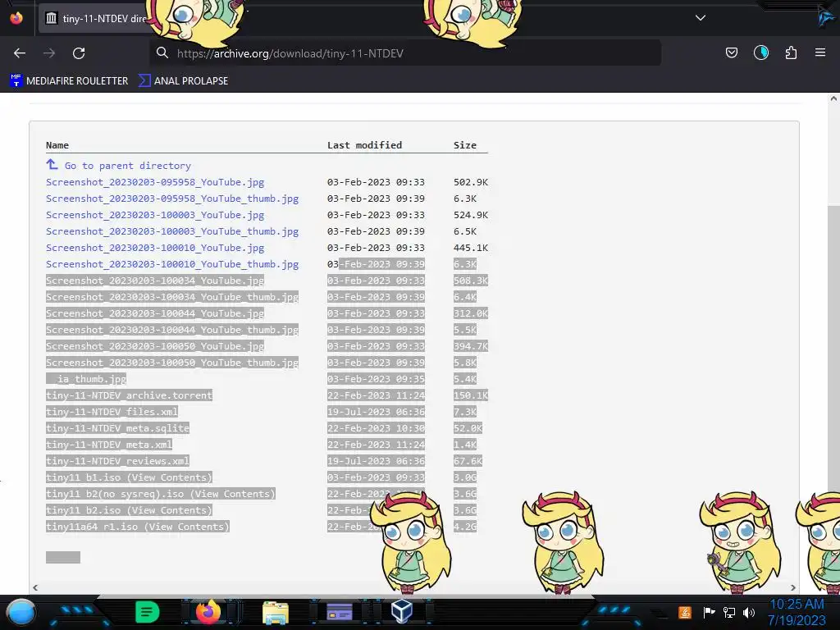Screen dimensions: 840x630
Task: Open the Pocket save icon
Action: point(731,52)
